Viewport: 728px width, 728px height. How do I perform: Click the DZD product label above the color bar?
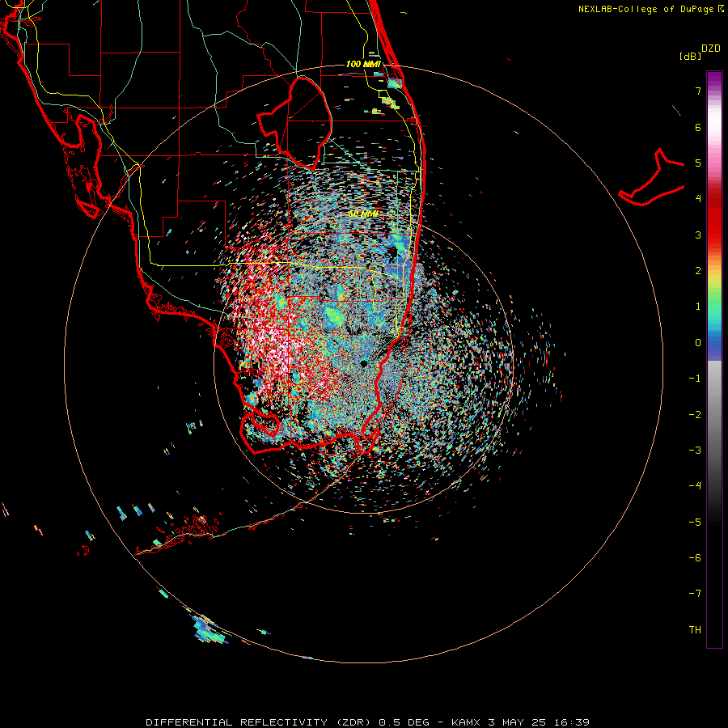[711, 49]
